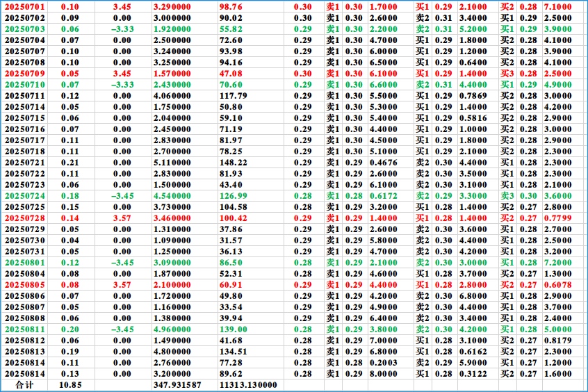This screenshot has height=392, width=588.
Task: Click the red value 0.7799
Action: [x=558, y=218]
